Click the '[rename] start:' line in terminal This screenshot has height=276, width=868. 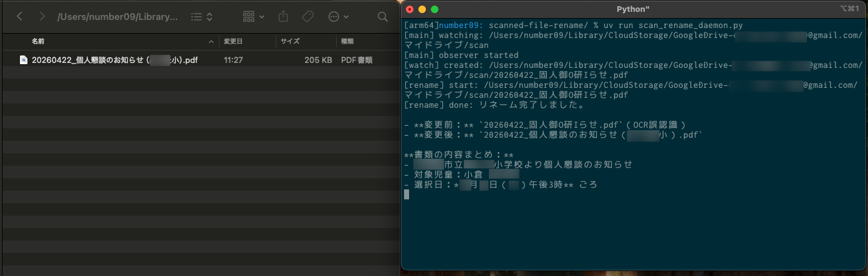tap(631, 90)
